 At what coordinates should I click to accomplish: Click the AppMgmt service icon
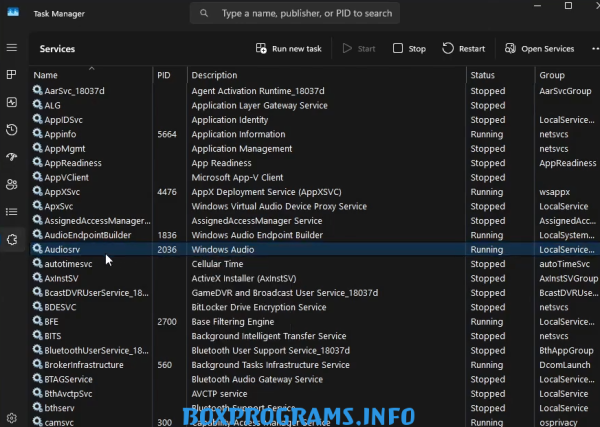click(38, 148)
